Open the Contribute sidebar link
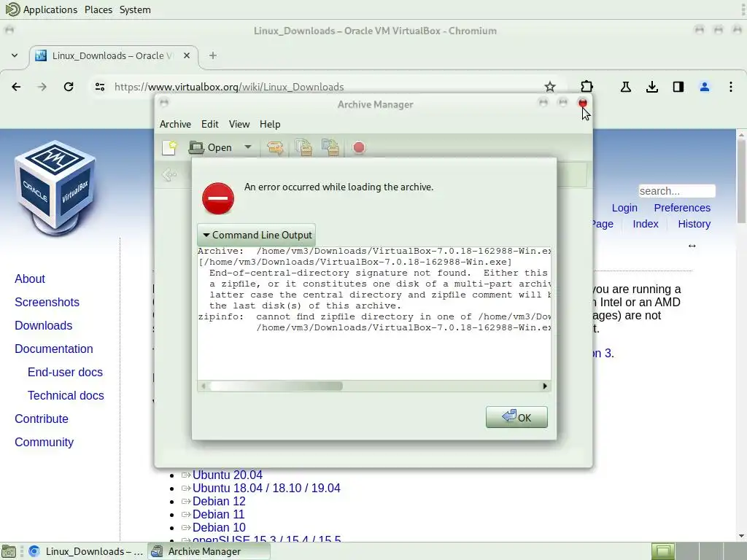This screenshot has height=560, width=747. 42,419
